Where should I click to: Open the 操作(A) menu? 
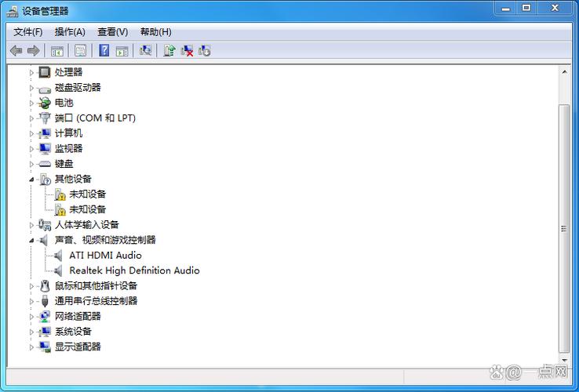point(70,32)
